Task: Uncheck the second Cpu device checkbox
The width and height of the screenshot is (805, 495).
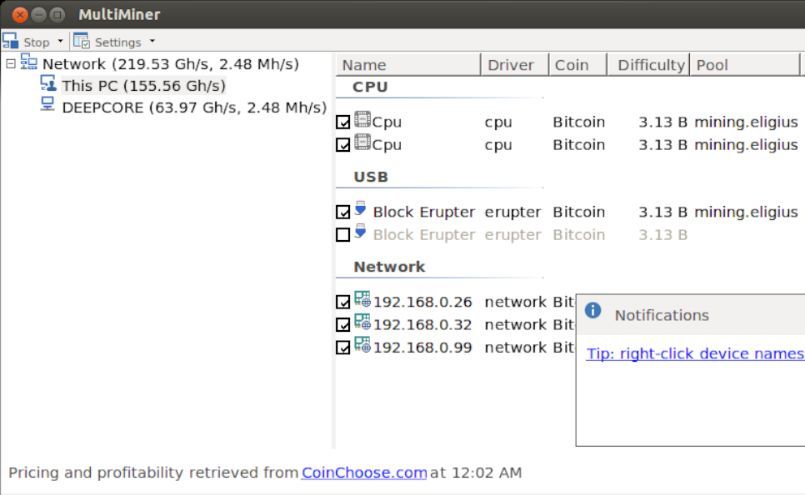Action: pos(343,145)
